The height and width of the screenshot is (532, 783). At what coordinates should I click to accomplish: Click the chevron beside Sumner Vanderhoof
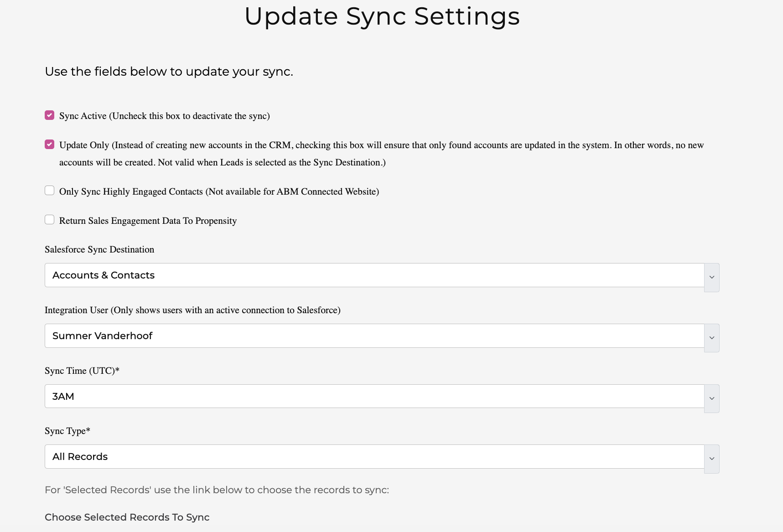pyautogui.click(x=711, y=338)
